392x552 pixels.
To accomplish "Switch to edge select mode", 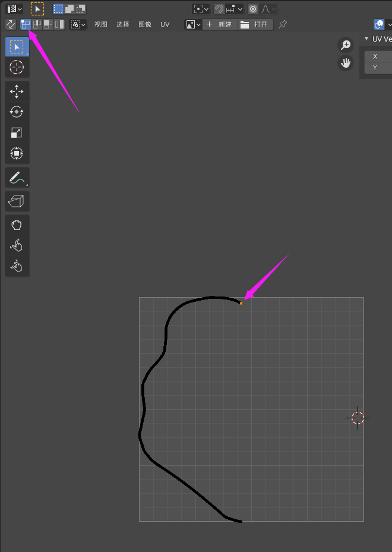I will (x=37, y=24).
